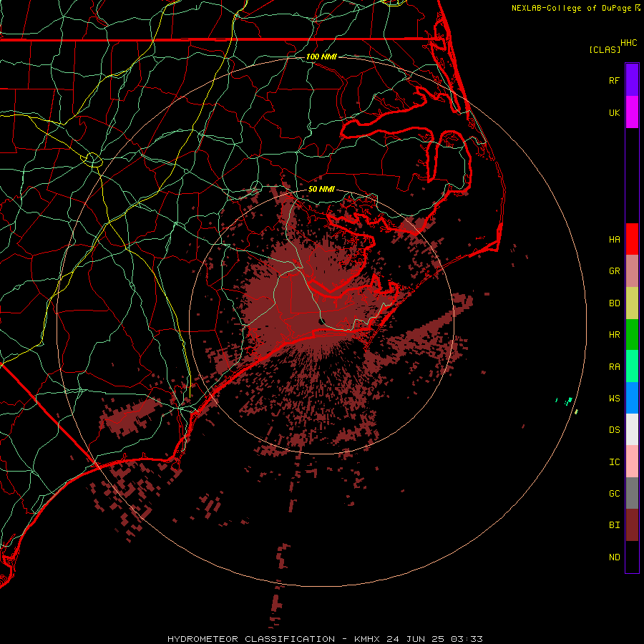Click the UK magenta legend swatch
644x644 pixels.
coord(632,112)
